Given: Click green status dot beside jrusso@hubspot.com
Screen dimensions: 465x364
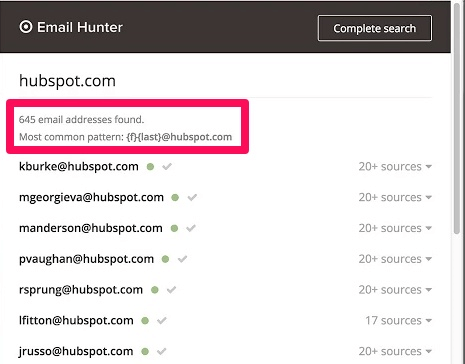Looking at the screenshot, I should (x=145, y=351).
